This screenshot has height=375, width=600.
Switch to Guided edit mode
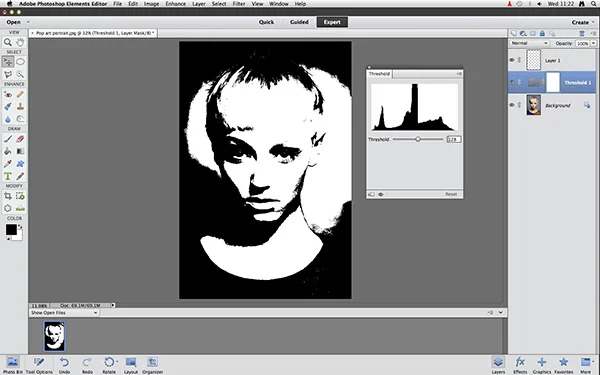pyautogui.click(x=299, y=22)
